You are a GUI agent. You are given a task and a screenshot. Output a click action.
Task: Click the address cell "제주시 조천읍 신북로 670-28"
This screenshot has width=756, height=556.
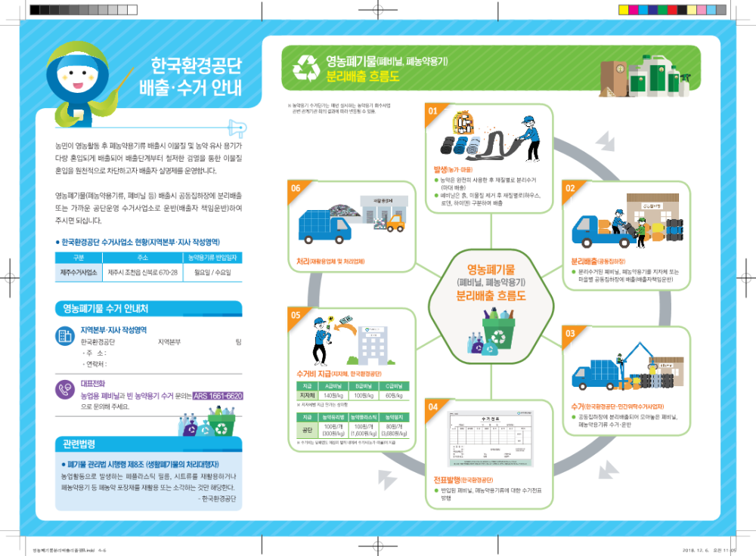(143, 273)
